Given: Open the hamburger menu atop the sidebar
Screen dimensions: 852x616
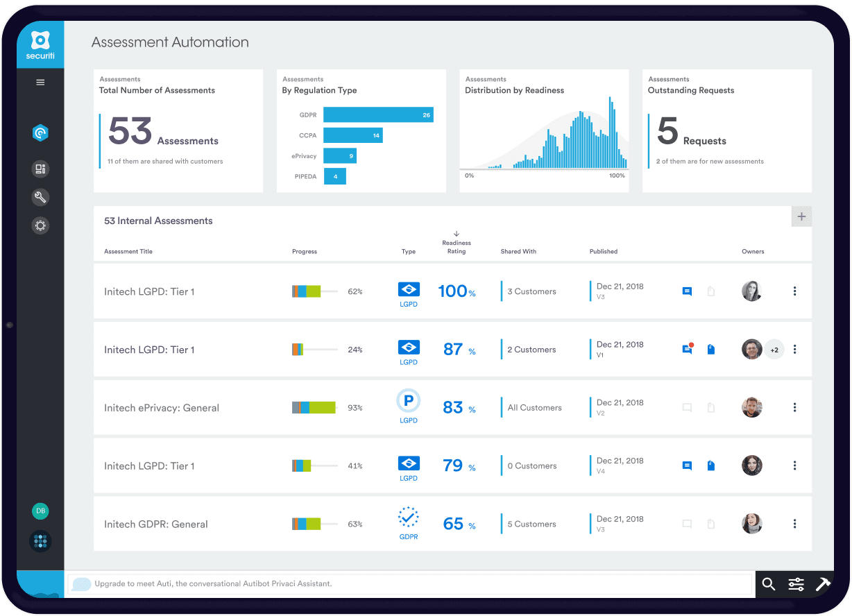Looking at the screenshot, I should coord(40,82).
